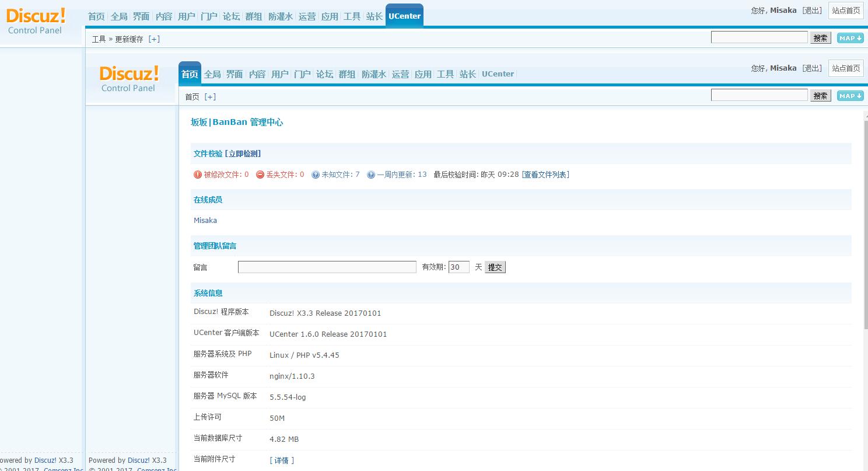This screenshot has width=868, height=471.
Task: Open 站点首页 button in outer frame header
Action: click(846, 11)
